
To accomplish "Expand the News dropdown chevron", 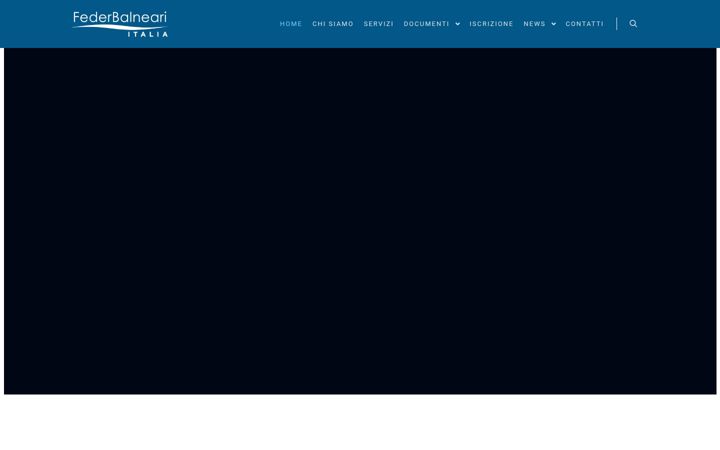I will [554, 24].
